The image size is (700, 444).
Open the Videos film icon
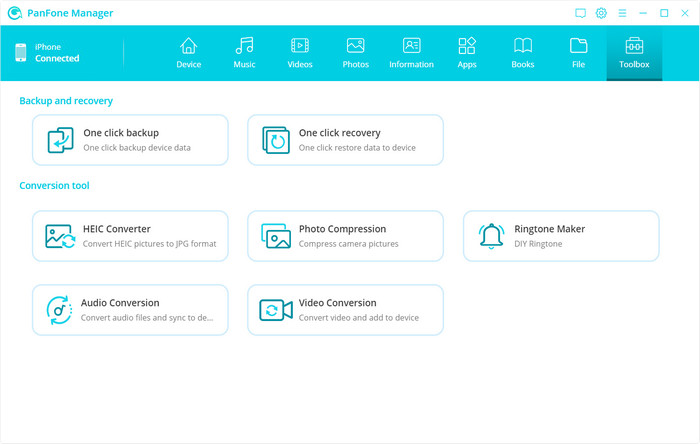[300, 46]
